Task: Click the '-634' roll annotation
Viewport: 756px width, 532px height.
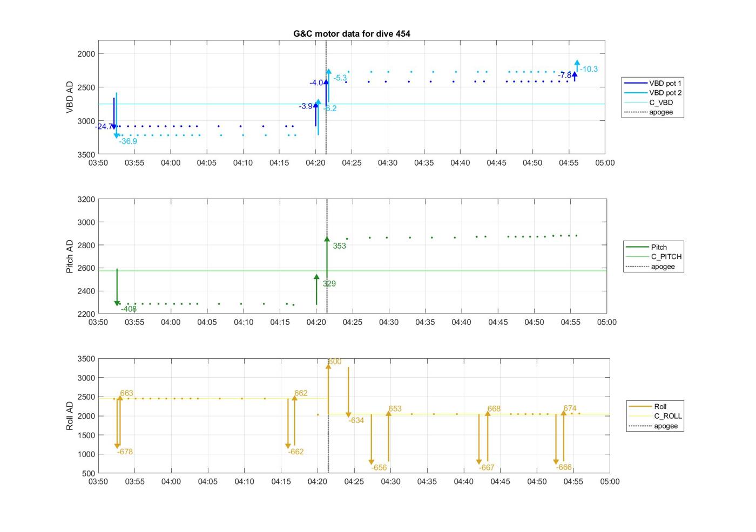Action: pyautogui.click(x=356, y=421)
